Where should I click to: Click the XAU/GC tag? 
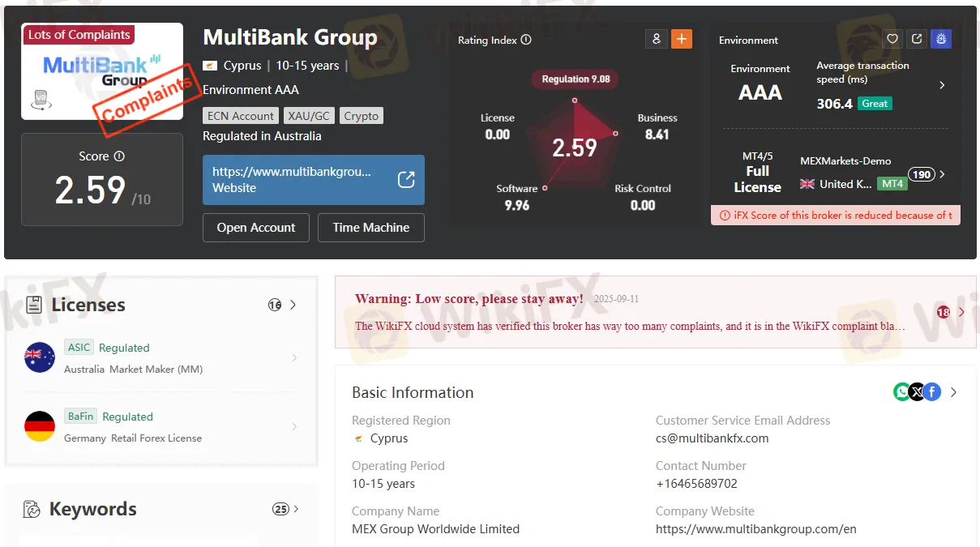click(x=310, y=116)
